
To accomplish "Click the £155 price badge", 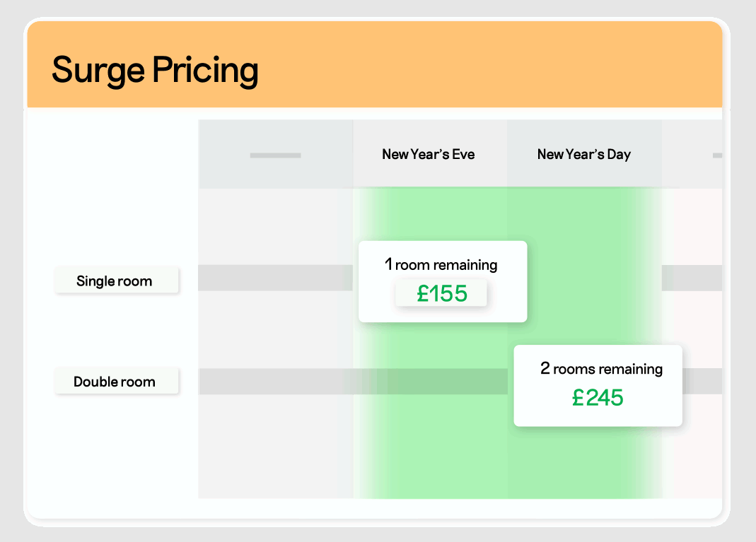I will (442, 293).
